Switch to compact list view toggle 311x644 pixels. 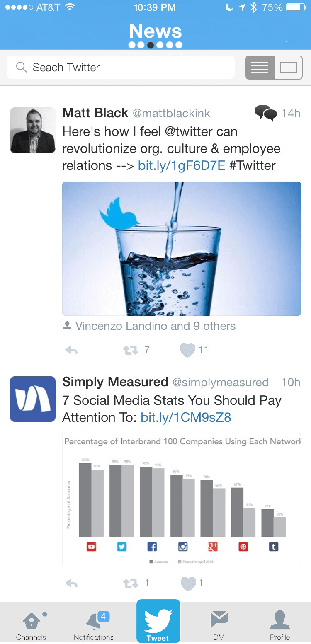click(260, 68)
